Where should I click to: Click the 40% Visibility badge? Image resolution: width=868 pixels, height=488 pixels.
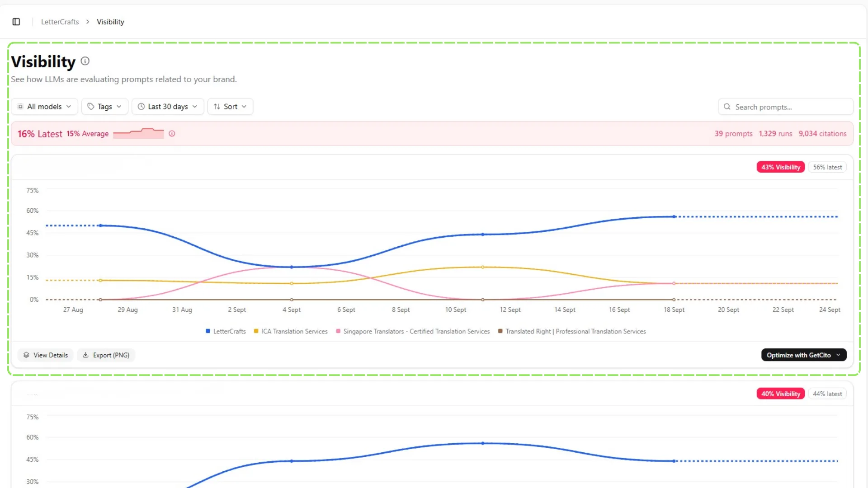(x=780, y=394)
